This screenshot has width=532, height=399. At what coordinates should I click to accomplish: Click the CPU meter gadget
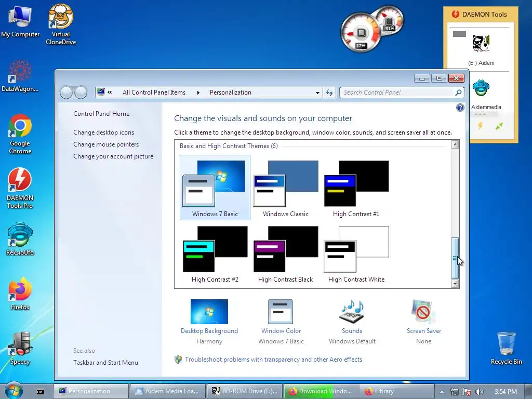[361, 33]
